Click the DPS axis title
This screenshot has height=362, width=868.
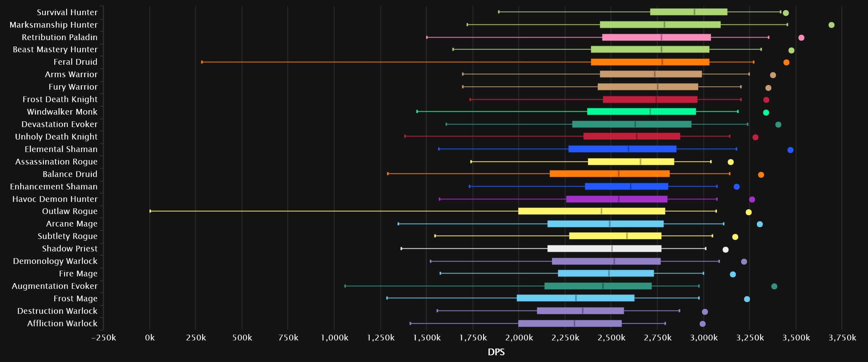click(x=496, y=352)
